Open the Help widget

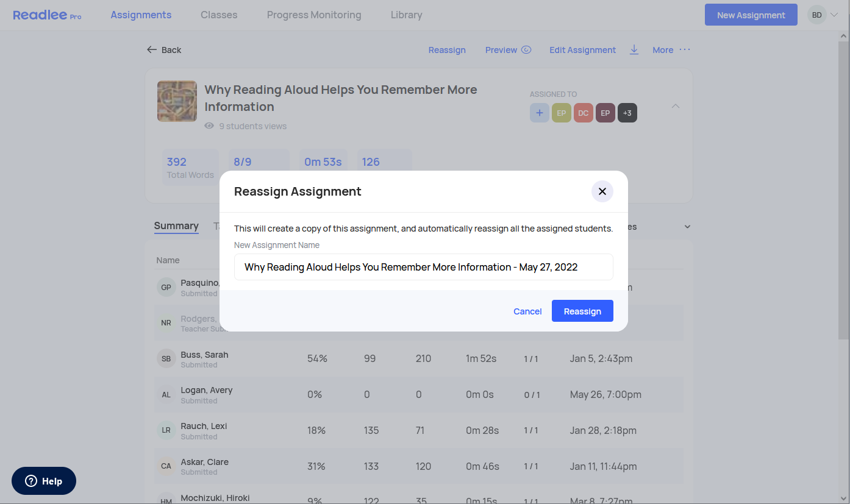44,481
